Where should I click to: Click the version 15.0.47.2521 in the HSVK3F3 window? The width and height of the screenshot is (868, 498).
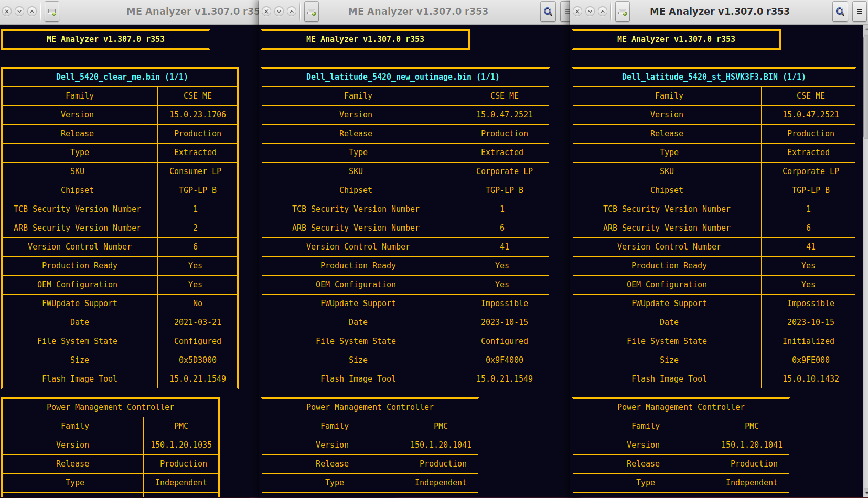pyautogui.click(x=811, y=115)
